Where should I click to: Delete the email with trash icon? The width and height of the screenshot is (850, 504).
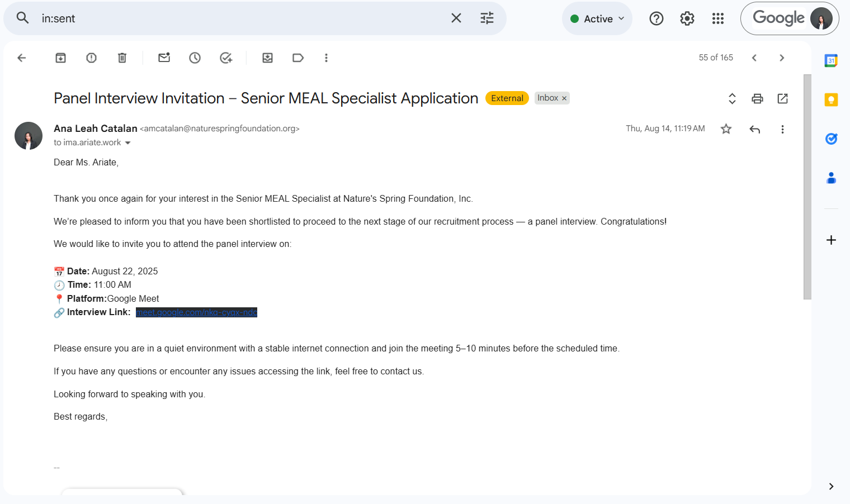pos(122,58)
